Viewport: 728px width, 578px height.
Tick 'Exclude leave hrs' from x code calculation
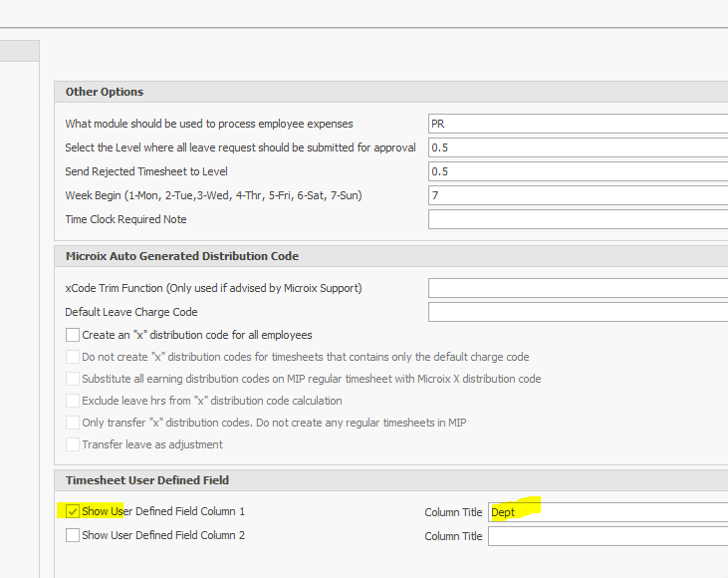click(73, 401)
